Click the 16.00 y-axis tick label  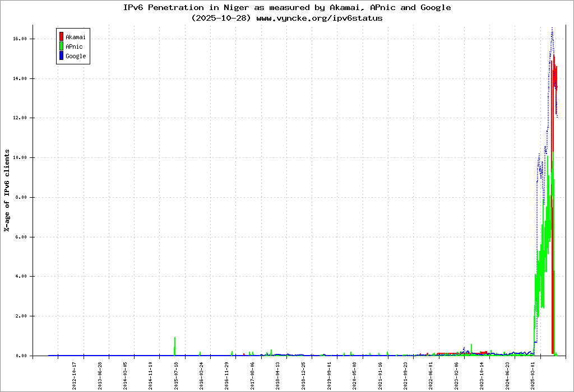(20, 39)
